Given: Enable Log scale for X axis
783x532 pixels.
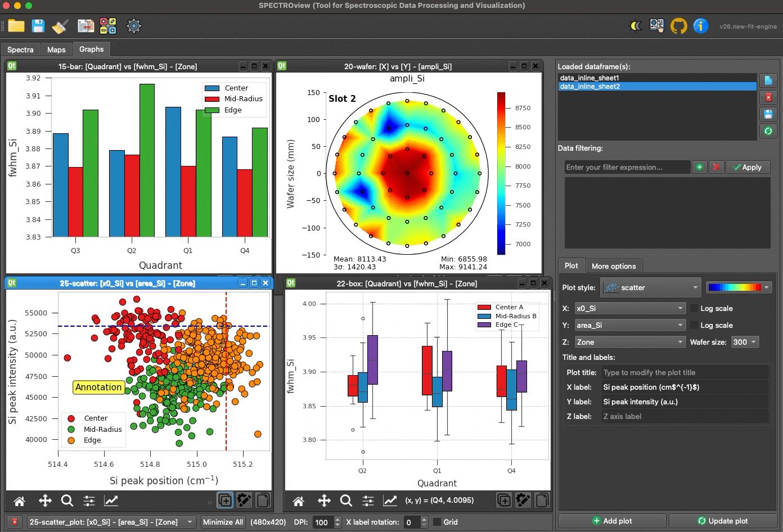Looking at the screenshot, I should point(694,308).
